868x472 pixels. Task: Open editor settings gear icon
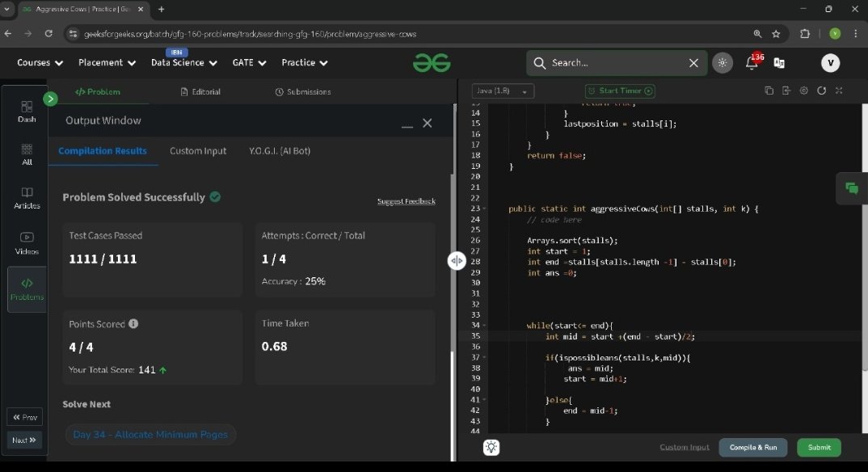[x=804, y=91]
